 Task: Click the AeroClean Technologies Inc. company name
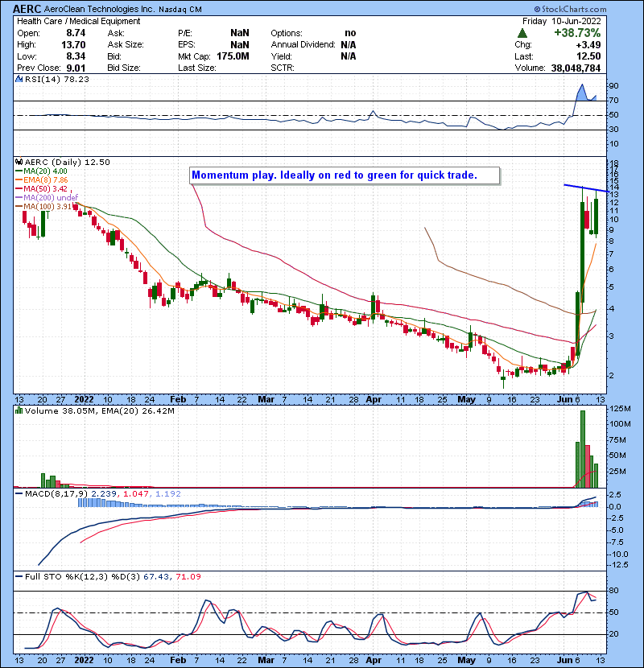pyautogui.click(x=100, y=9)
